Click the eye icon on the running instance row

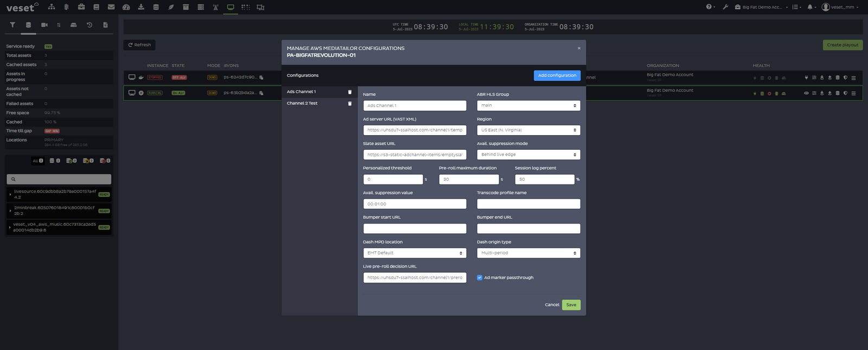(806, 93)
